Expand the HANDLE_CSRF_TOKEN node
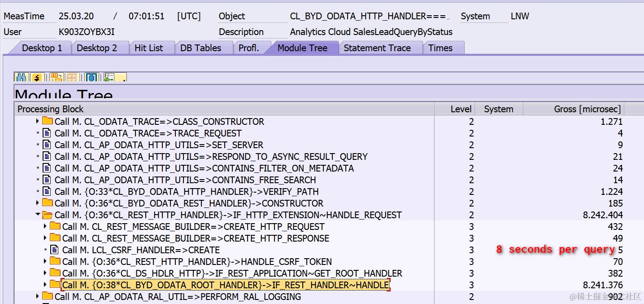Image resolution: width=644 pixels, height=304 pixels. 45,261
